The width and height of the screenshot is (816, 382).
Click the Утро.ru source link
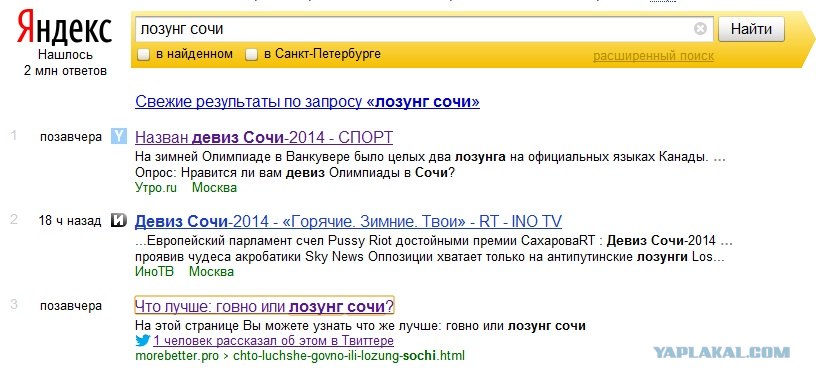[x=156, y=188]
